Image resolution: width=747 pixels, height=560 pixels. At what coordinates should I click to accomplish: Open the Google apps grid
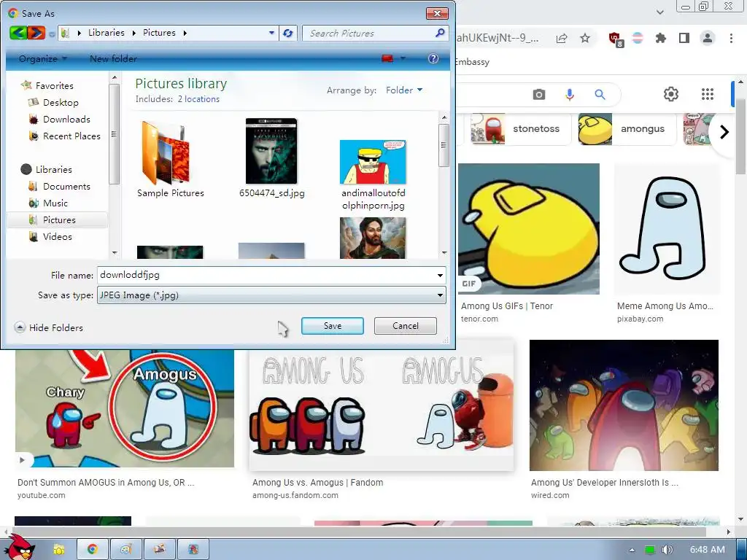tap(708, 94)
